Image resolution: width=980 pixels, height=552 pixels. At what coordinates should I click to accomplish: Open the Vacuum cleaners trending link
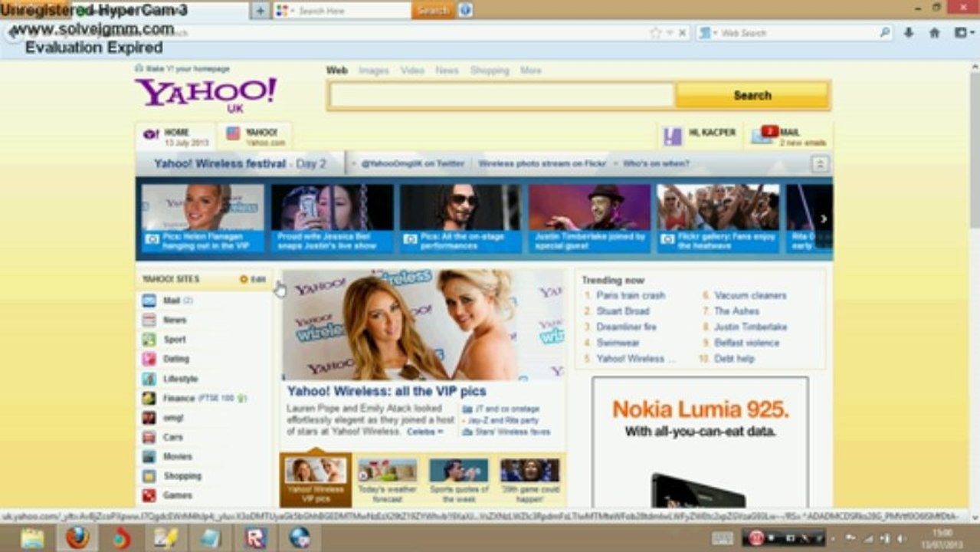pyautogui.click(x=750, y=295)
